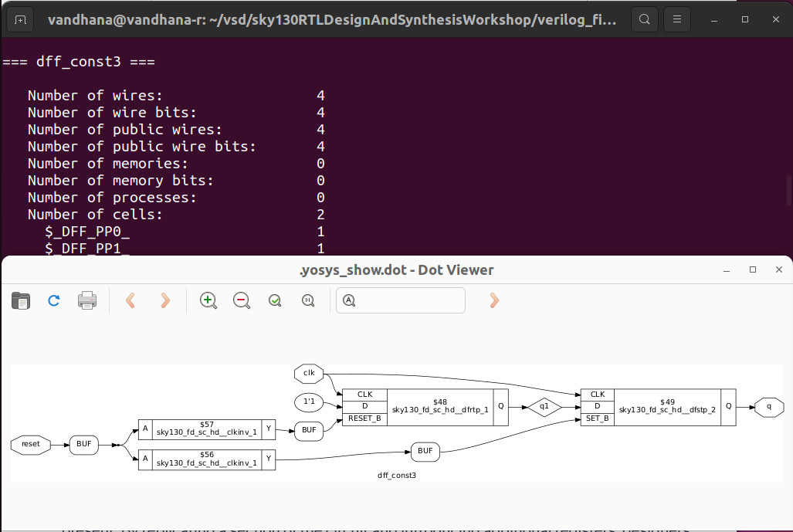Reload the yosys_show.dot graph
Screen dimensions: 793x532
(x=53, y=300)
